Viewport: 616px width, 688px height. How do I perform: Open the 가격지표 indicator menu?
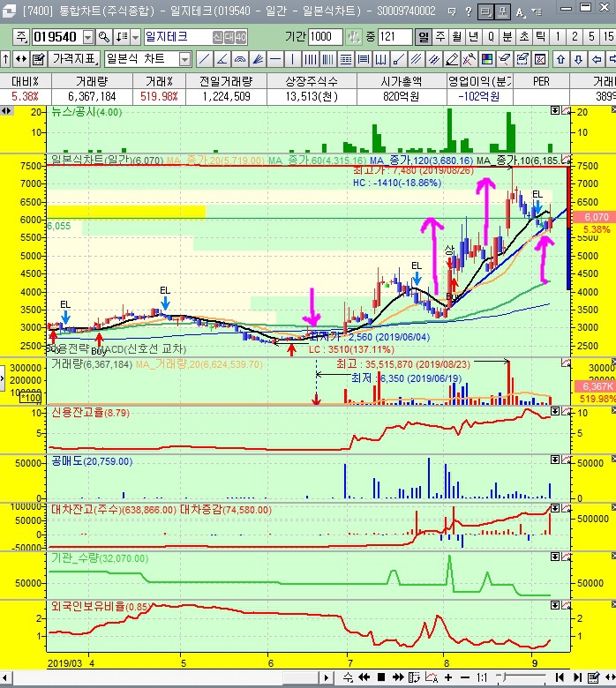(x=74, y=59)
